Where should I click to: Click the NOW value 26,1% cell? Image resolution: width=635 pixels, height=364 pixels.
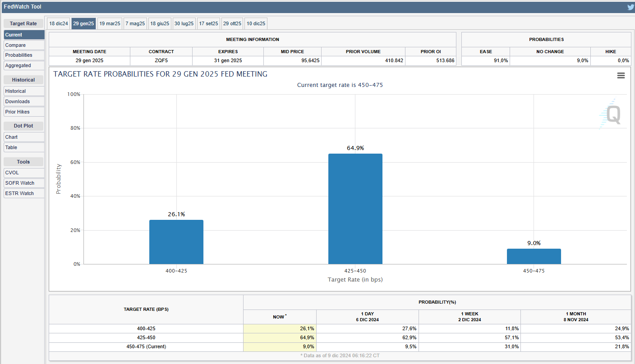280,329
